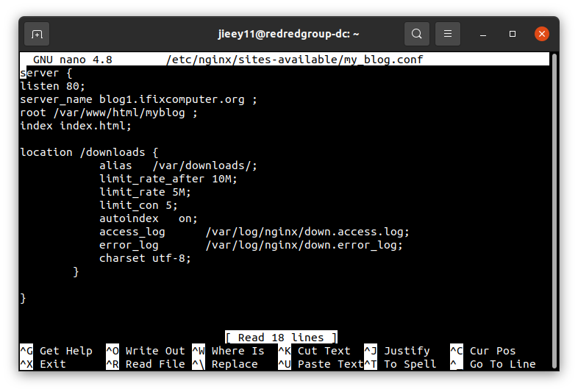Open a new terminal tab
The width and height of the screenshot is (578, 392).
pos(37,34)
